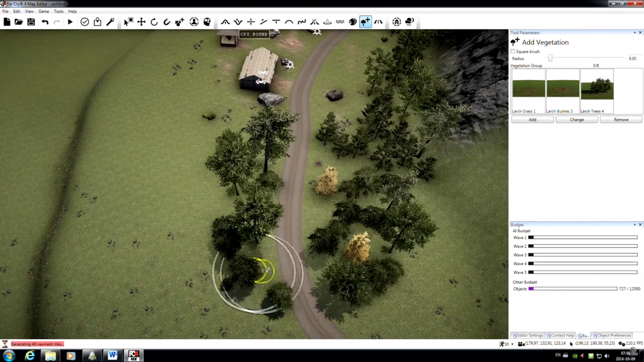Select the terrain smooth curve tool
The image size is (644, 362).
click(x=289, y=22)
